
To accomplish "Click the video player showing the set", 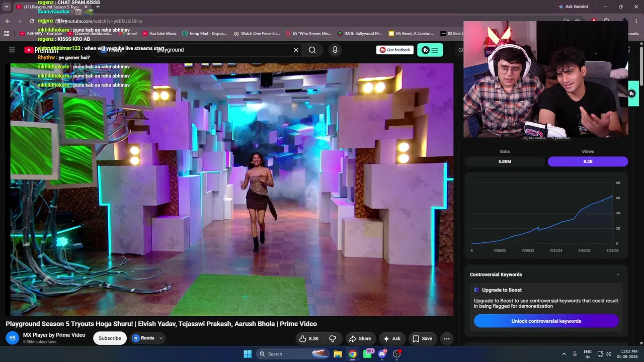I will click(x=232, y=190).
